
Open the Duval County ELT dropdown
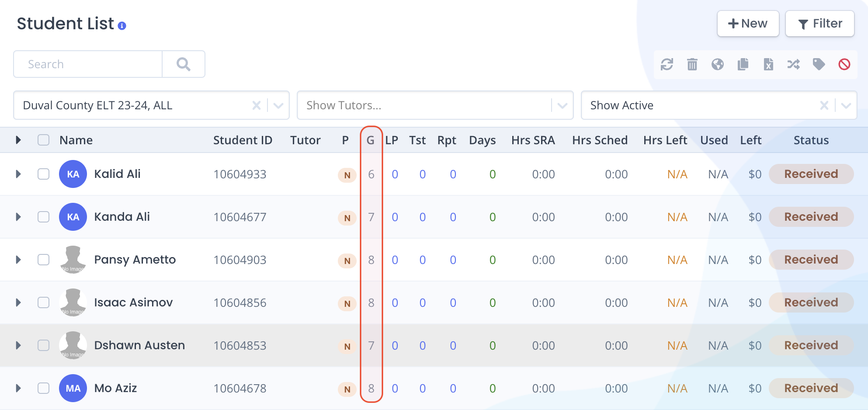[278, 105]
